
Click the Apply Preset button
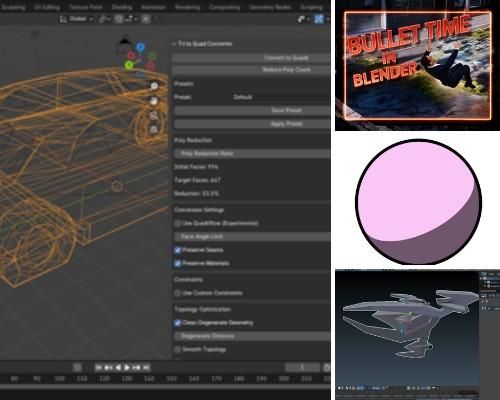pyautogui.click(x=252, y=124)
